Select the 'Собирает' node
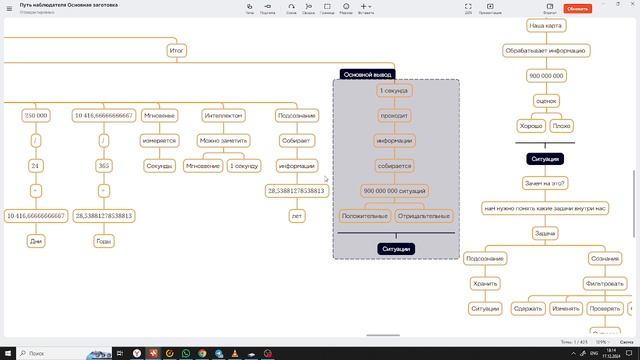The image size is (640, 360). coord(297,140)
